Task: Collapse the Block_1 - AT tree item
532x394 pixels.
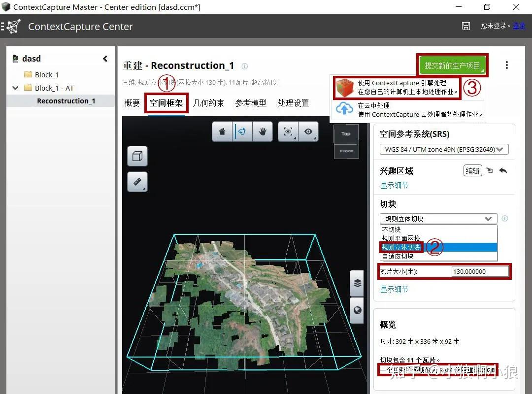Action: [15, 88]
